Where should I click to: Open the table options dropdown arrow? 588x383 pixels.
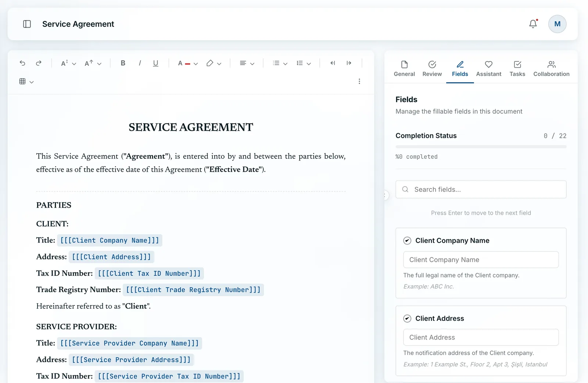32,82
